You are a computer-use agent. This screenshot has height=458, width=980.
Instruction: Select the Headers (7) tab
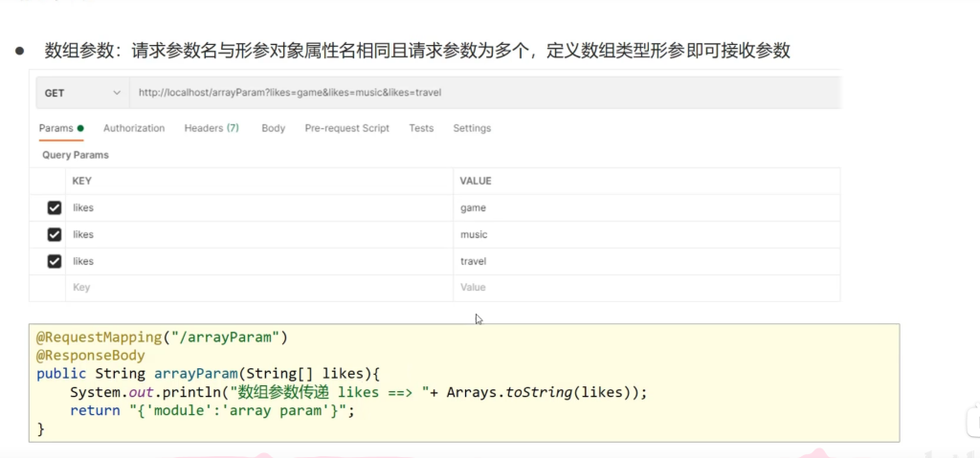(x=212, y=128)
